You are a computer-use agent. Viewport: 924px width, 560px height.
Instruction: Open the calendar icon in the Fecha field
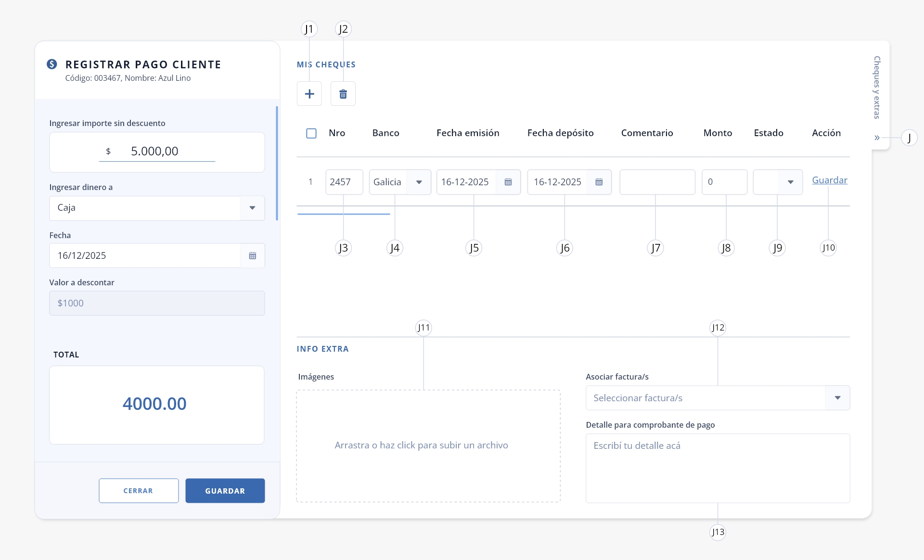point(253,255)
